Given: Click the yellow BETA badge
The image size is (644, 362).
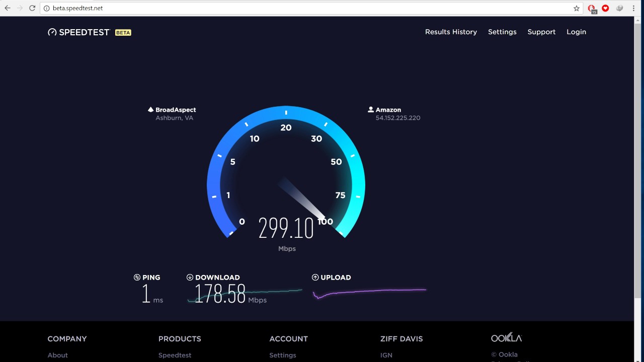Looking at the screenshot, I should coord(123,32).
